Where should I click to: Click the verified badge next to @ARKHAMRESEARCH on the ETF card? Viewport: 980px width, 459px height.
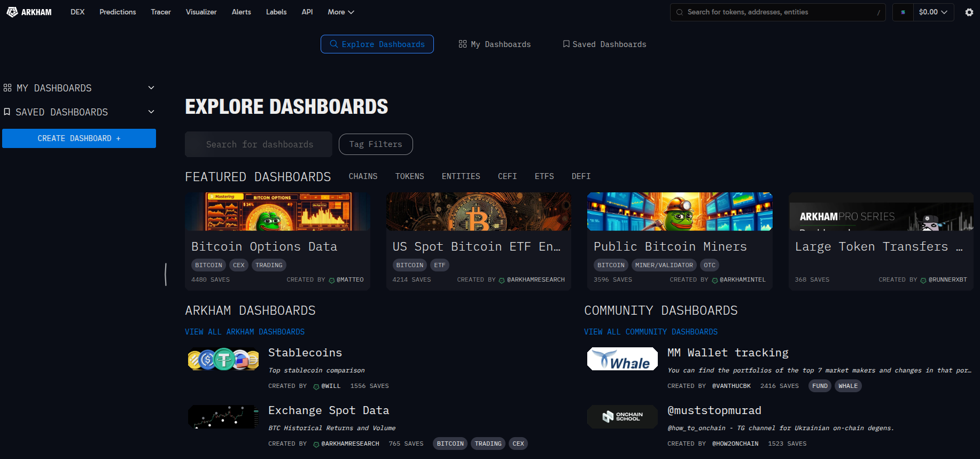pos(502,280)
